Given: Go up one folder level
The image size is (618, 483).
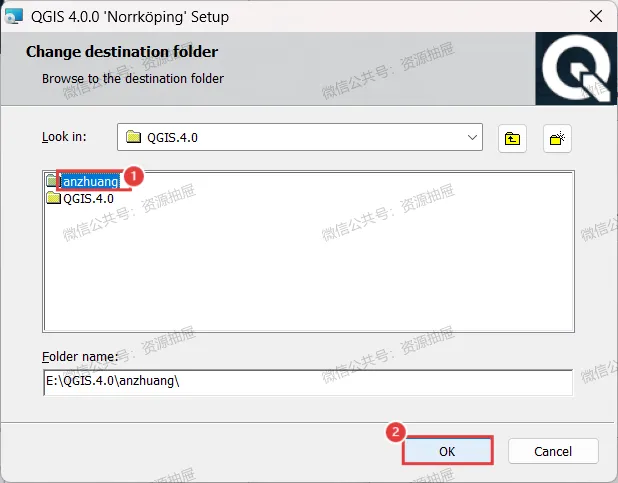Looking at the screenshot, I should pyautogui.click(x=512, y=138).
